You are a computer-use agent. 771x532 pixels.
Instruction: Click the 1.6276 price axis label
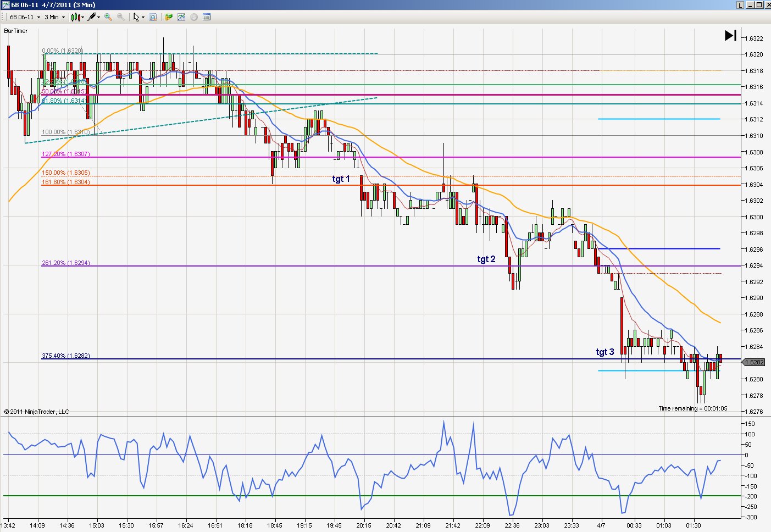[x=755, y=412]
